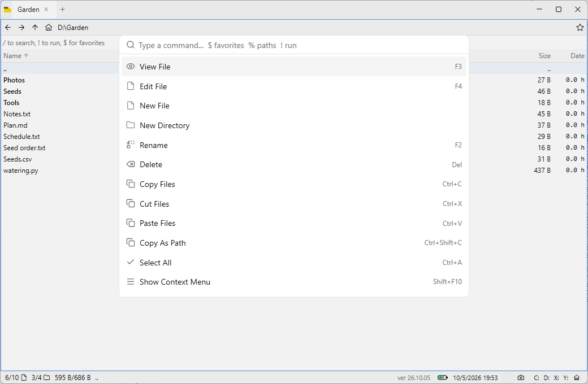Switch to drive D: in status bar
Viewport: 588px width, 384px height.
coord(547,378)
